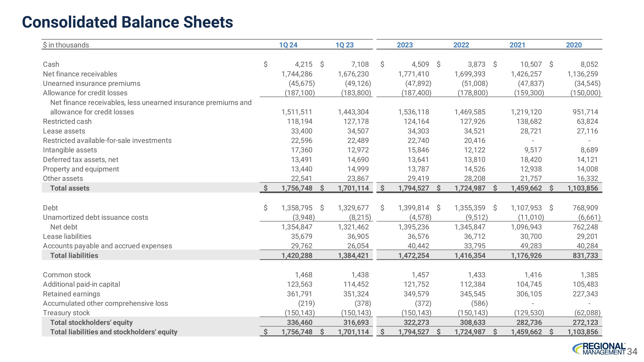Viewport: 644px width, 362px height.
Task: Click the Net debt row label
Action: [64, 227]
